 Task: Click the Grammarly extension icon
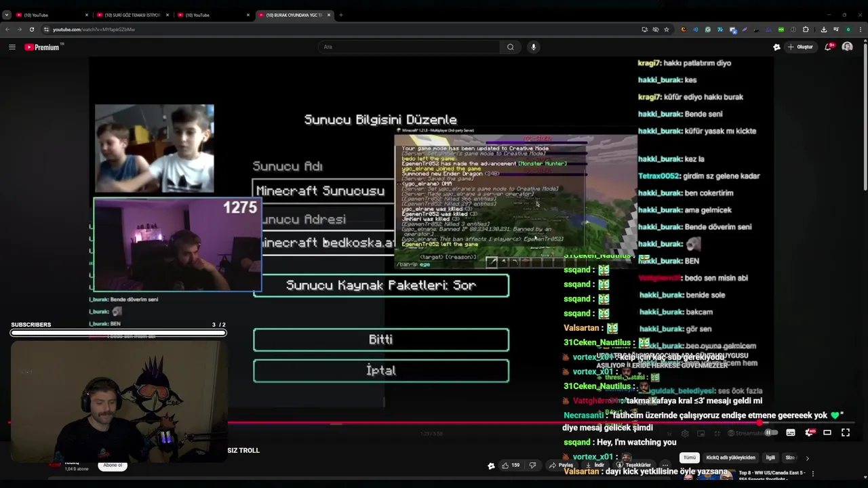707,30
